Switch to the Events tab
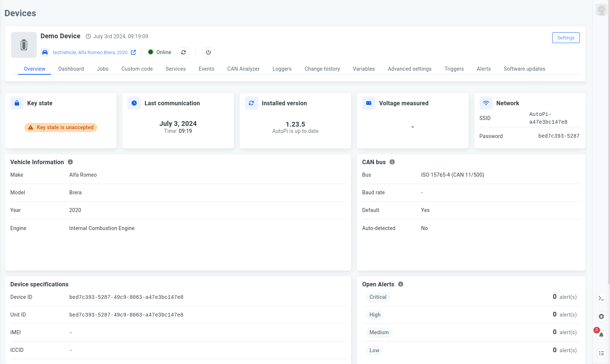 pyautogui.click(x=206, y=69)
